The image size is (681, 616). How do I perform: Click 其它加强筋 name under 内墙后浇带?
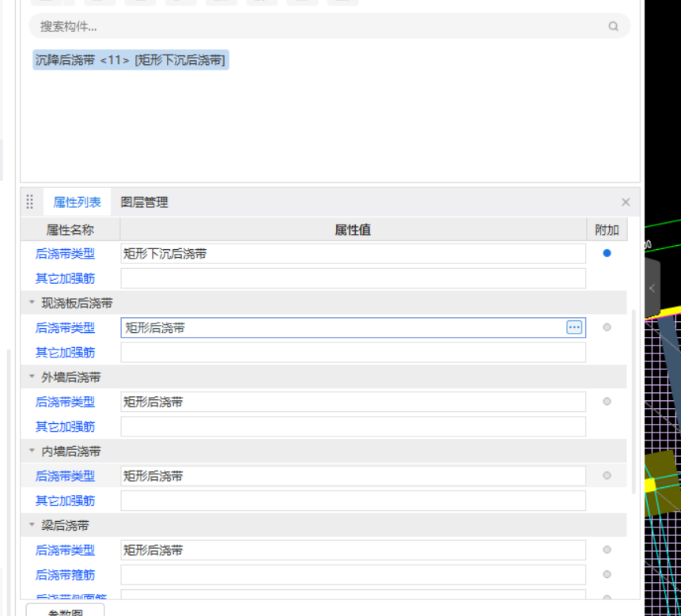click(65, 501)
